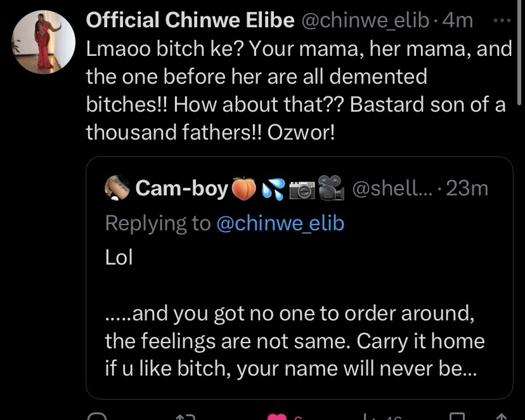The width and height of the screenshot is (525, 420).
Task: Tap the reply speech bubble icon
Action: coord(97,417)
